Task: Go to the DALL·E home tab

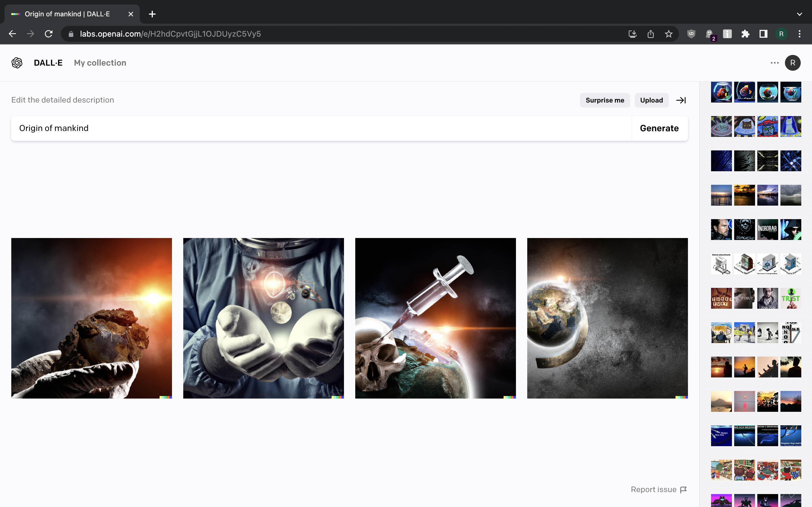Action: [48, 63]
